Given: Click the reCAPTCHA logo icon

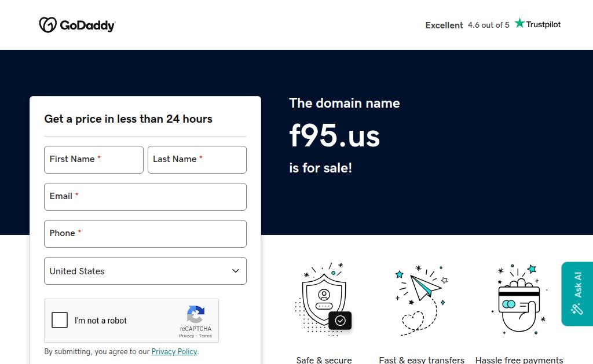Looking at the screenshot, I should [x=196, y=314].
